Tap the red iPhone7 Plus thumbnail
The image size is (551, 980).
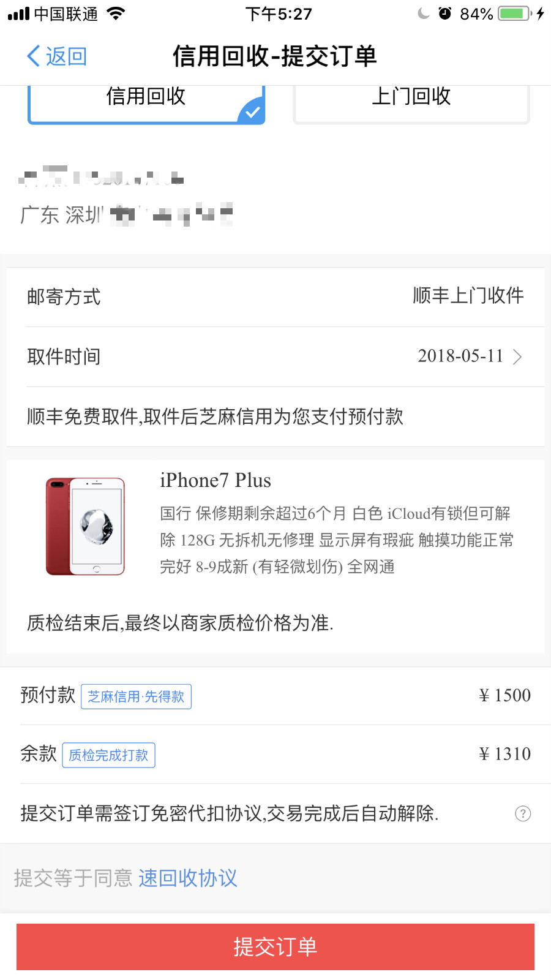85,526
